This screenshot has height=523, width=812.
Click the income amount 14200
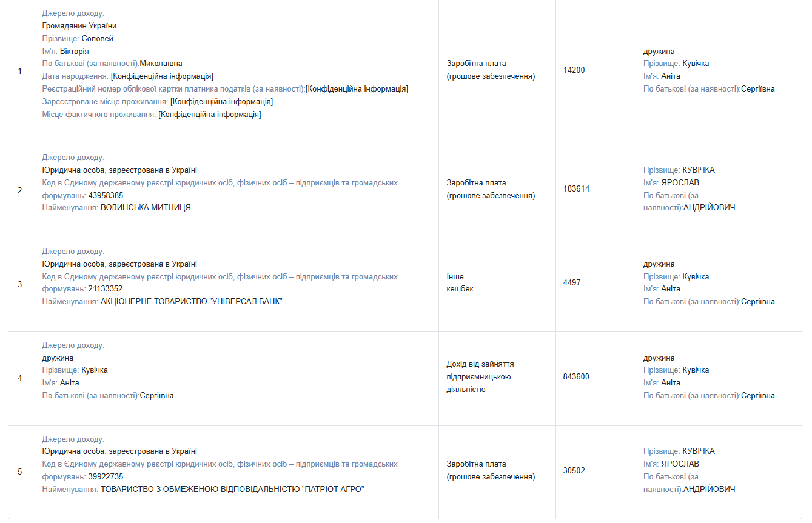pos(574,70)
